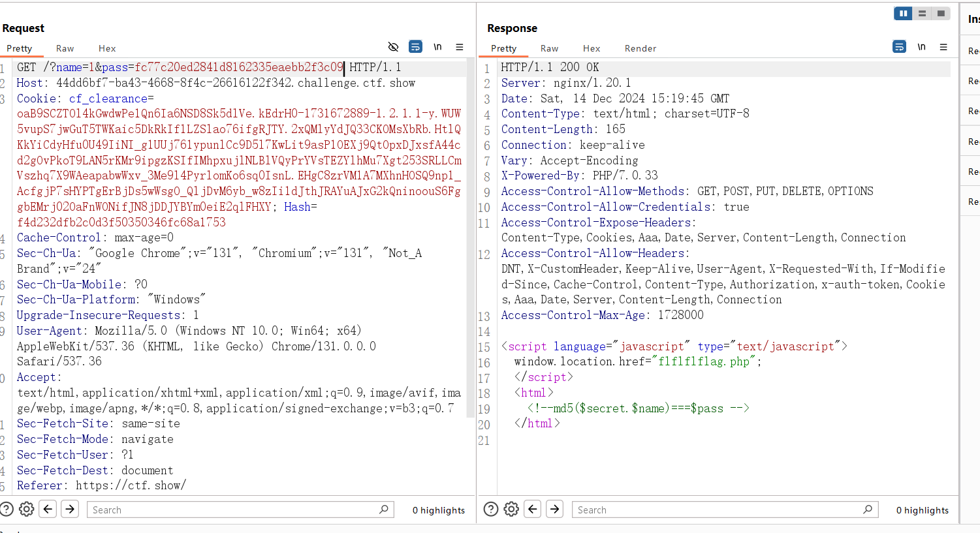Click the Response 0 highlights label

click(923, 510)
